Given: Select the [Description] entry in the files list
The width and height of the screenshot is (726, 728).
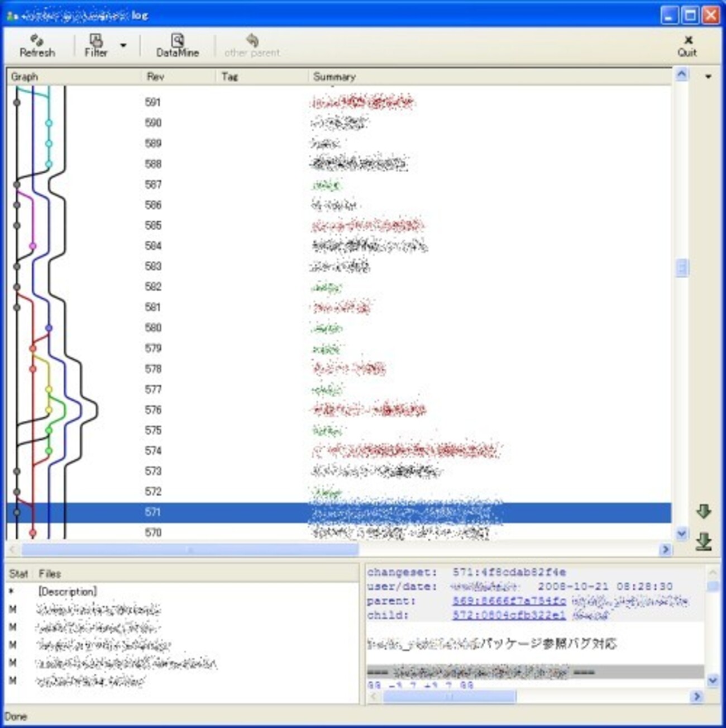Looking at the screenshot, I should (x=67, y=591).
